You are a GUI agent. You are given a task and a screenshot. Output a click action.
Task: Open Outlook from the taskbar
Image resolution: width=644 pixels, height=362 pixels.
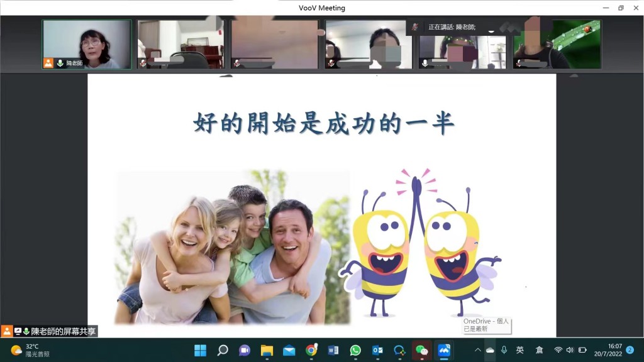click(377, 350)
